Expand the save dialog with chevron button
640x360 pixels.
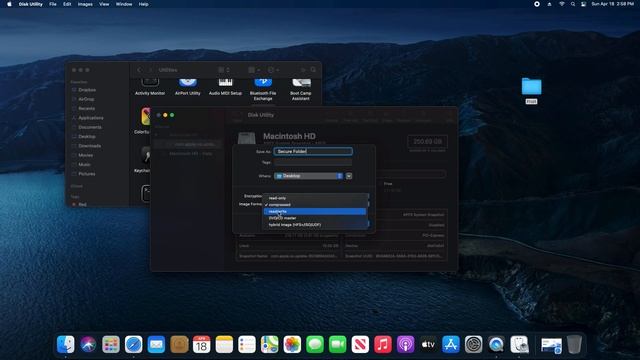click(349, 176)
